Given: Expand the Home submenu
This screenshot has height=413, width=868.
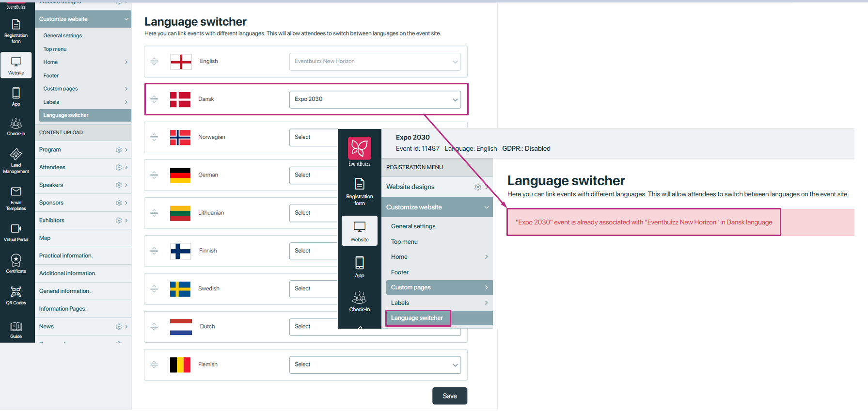Looking at the screenshot, I should point(126,62).
